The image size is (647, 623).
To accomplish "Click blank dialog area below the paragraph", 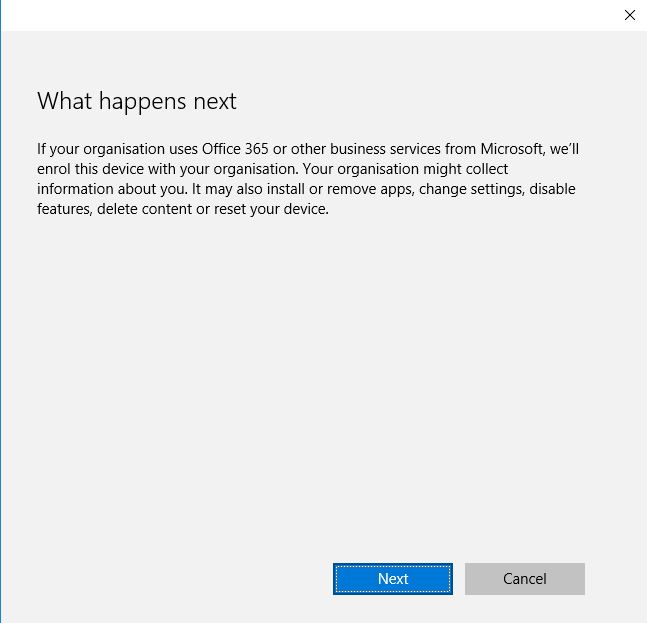I will (x=320, y=380).
